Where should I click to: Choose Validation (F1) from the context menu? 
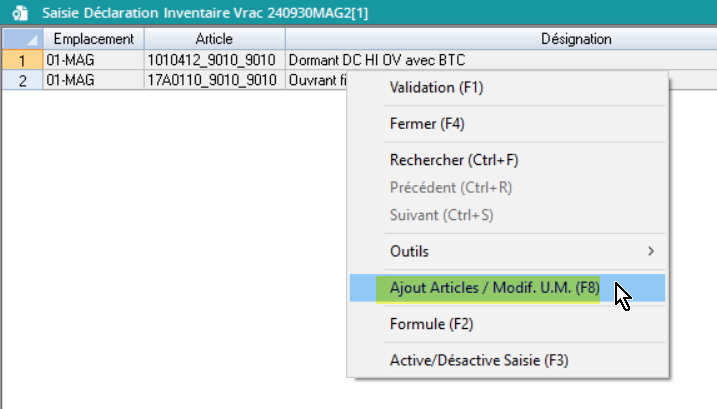click(436, 88)
